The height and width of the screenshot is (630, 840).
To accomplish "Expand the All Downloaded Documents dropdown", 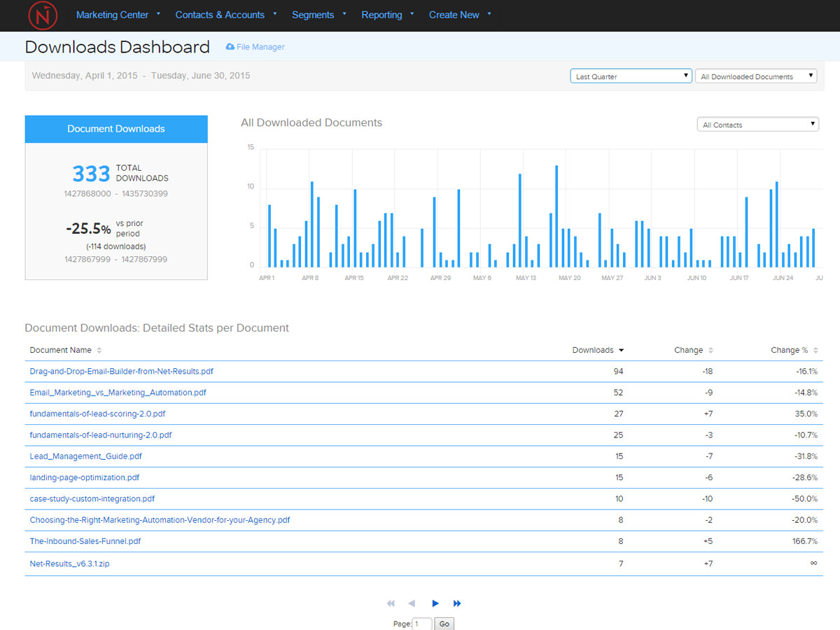I will pos(756,76).
